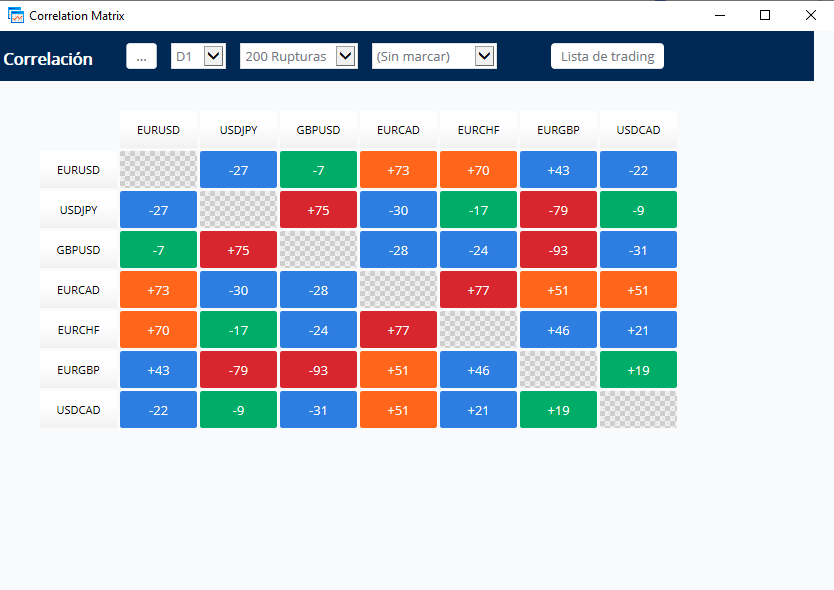
Task: Click blue +43 cell in EURUSD row
Action: tap(558, 170)
